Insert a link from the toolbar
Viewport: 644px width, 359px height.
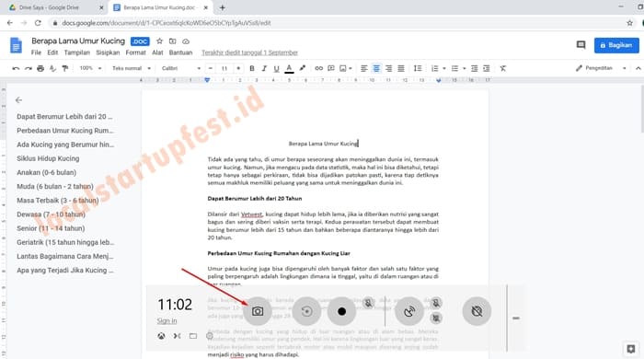click(318, 69)
